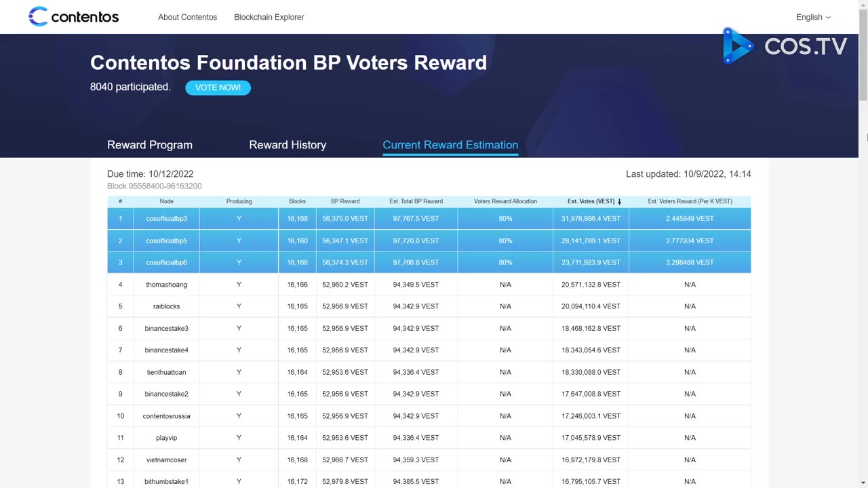Image resolution: width=868 pixels, height=488 pixels.
Task: Click the thomashoang node name
Action: [167, 285]
